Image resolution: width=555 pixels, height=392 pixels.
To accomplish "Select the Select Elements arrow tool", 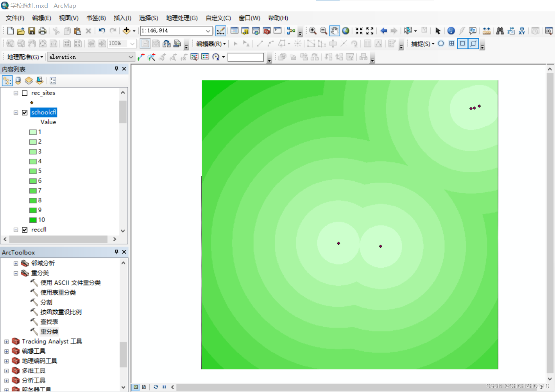I will (x=438, y=30).
